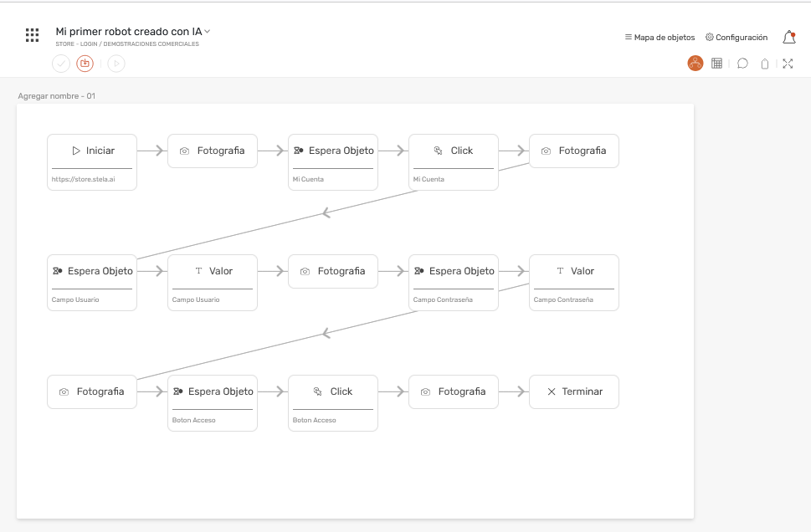Click the tag label icon
This screenshot has height=532, width=811.
[764, 64]
